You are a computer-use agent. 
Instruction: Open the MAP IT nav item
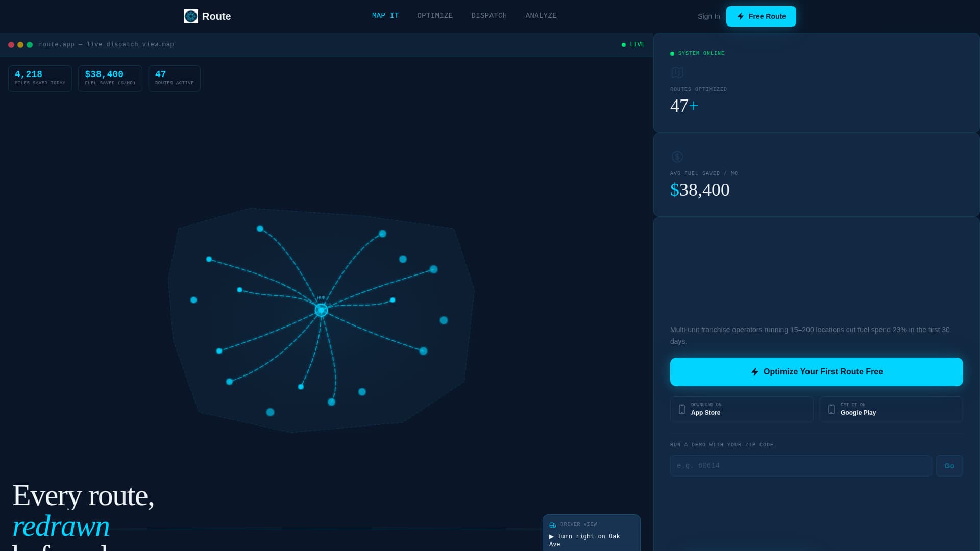(385, 16)
